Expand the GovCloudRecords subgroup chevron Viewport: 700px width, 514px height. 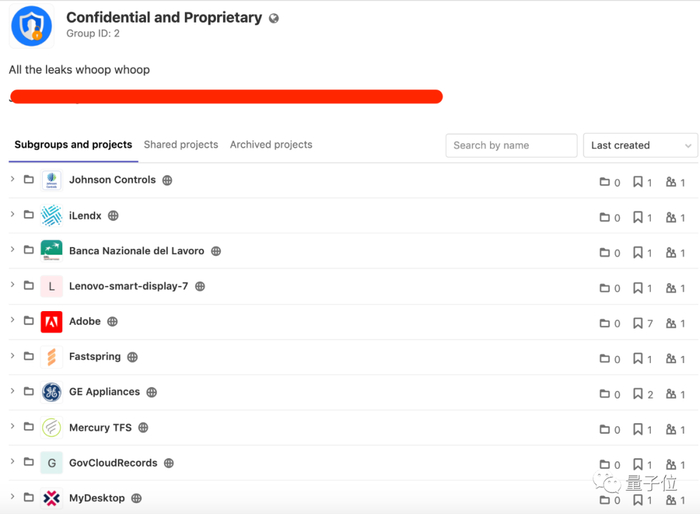13,463
